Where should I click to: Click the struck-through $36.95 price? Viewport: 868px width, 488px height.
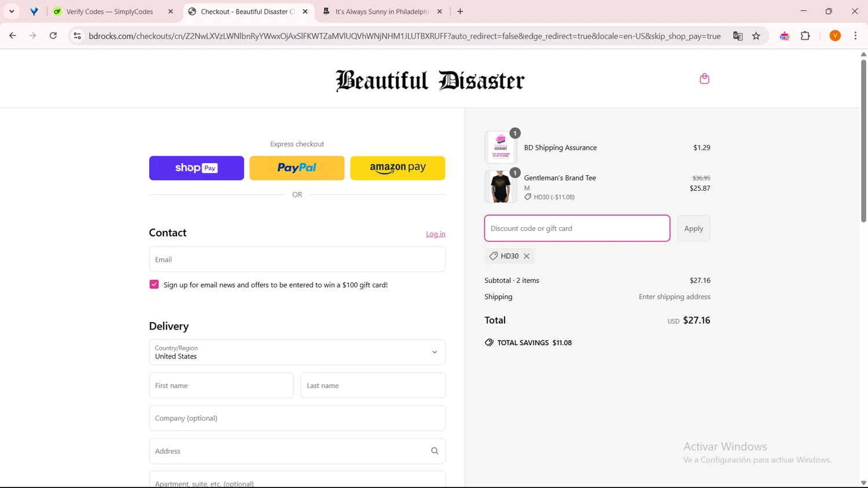pos(701,178)
